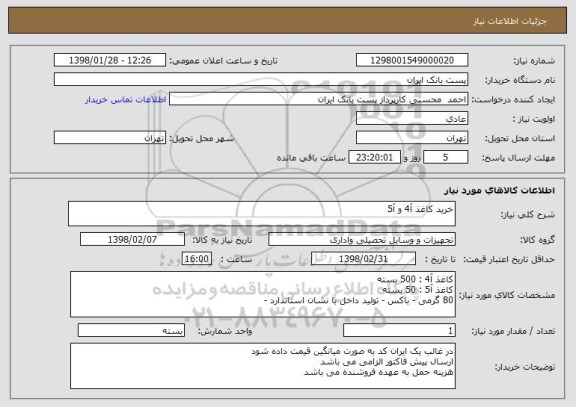Click the announcement date field 1398/01/28 - 12:26
Viewport: 576px width, 407px height.
(110, 60)
